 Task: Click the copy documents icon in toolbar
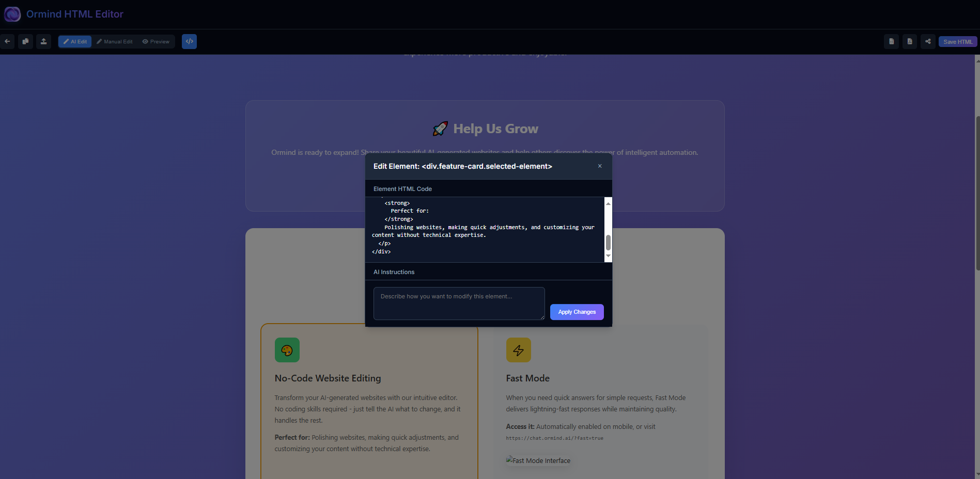(25, 42)
